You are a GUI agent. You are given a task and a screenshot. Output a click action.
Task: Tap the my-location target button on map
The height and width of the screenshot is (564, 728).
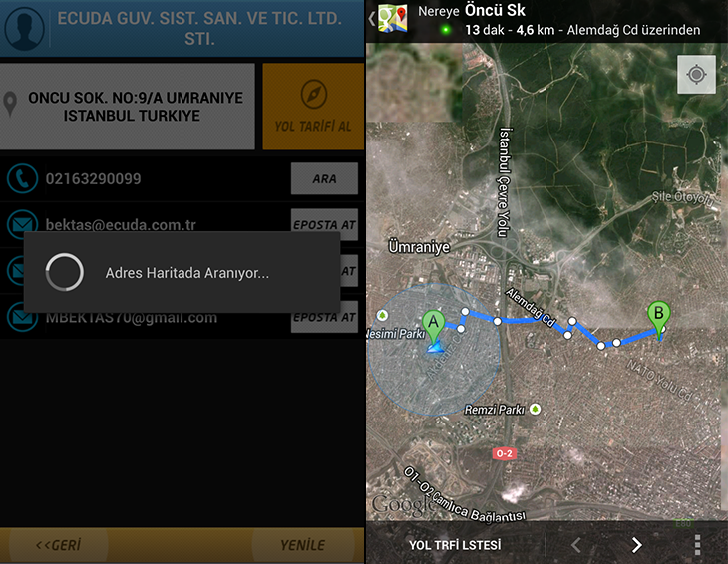(x=696, y=74)
